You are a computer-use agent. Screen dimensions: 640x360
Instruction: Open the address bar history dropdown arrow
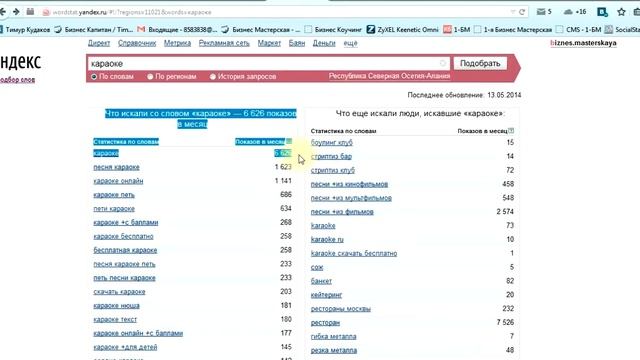coord(513,12)
